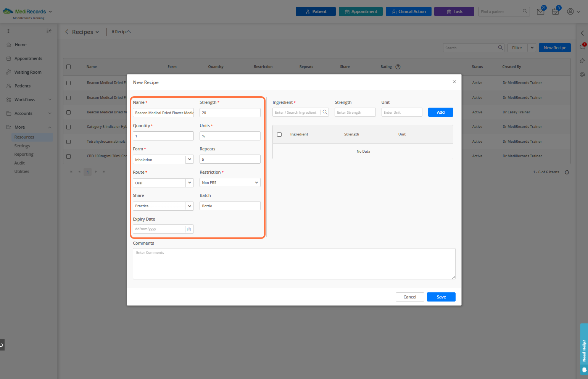This screenshot has height=379, width=588.
Task: Select Resources under More
Action: (24, 137)
